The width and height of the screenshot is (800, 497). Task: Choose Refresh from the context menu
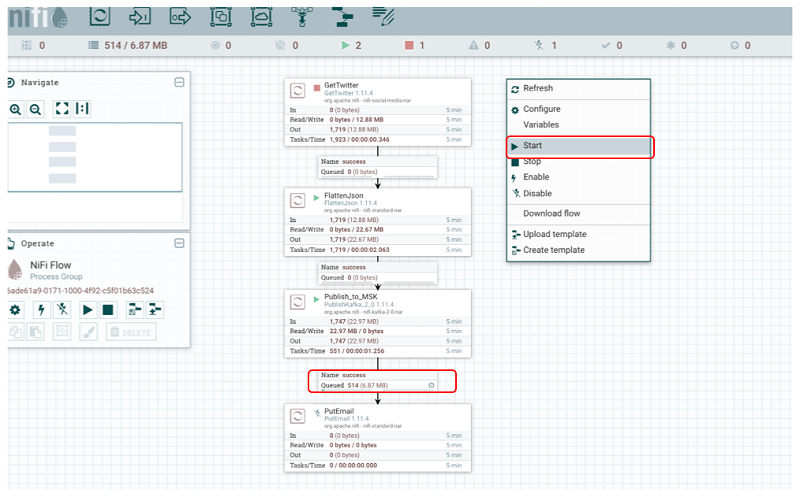(579, 88)
